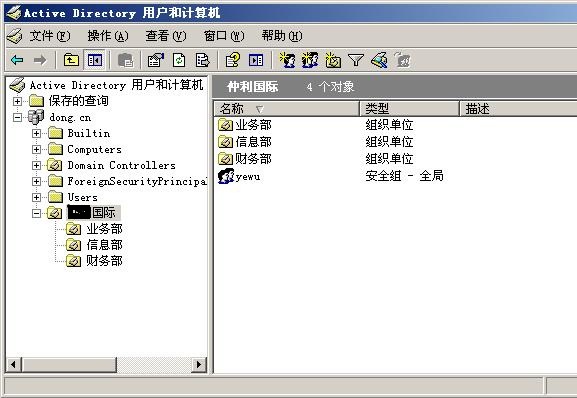577x398 pixels.
Task: Click the tree pane right scroll arrow
Action: (x=199, y=365)
